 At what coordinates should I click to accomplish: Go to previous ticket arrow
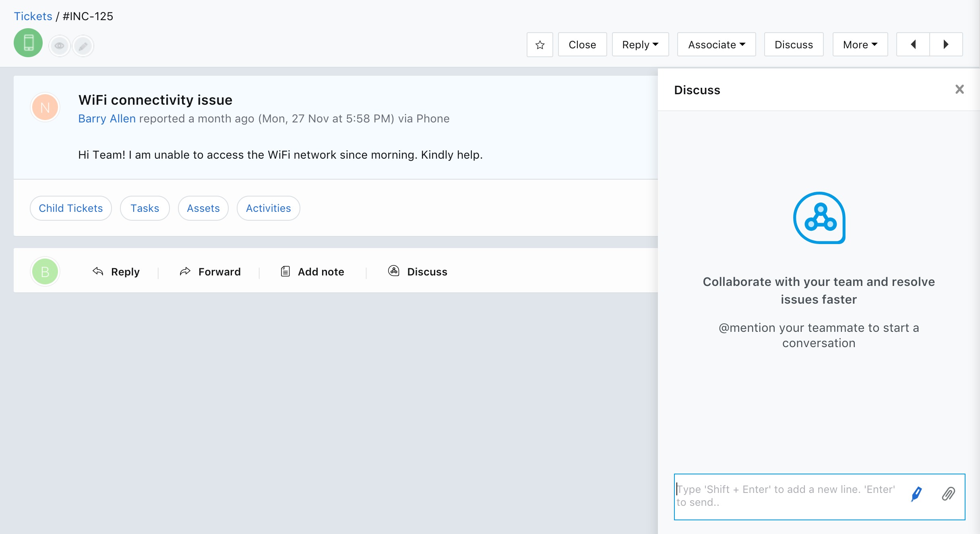(913, 44)
